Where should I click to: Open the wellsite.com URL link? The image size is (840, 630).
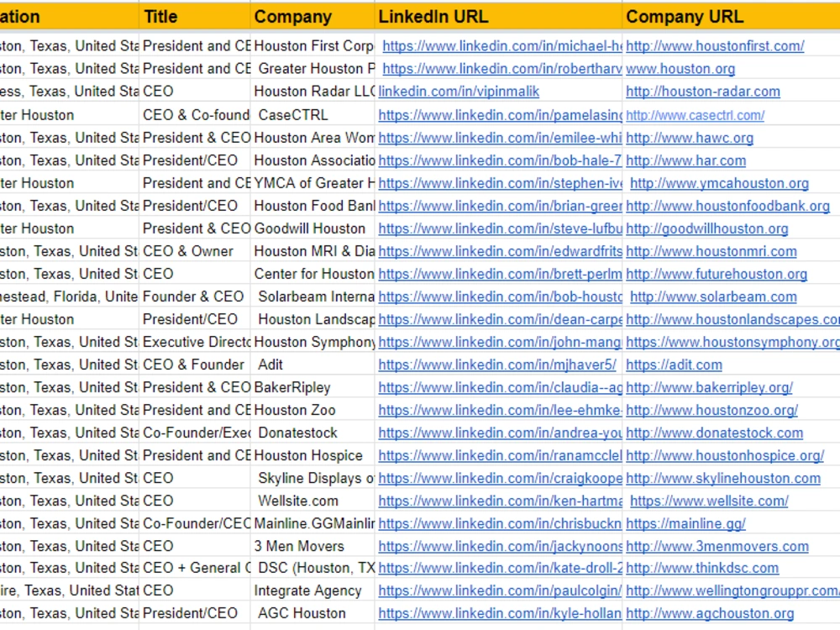pos(709,501)
